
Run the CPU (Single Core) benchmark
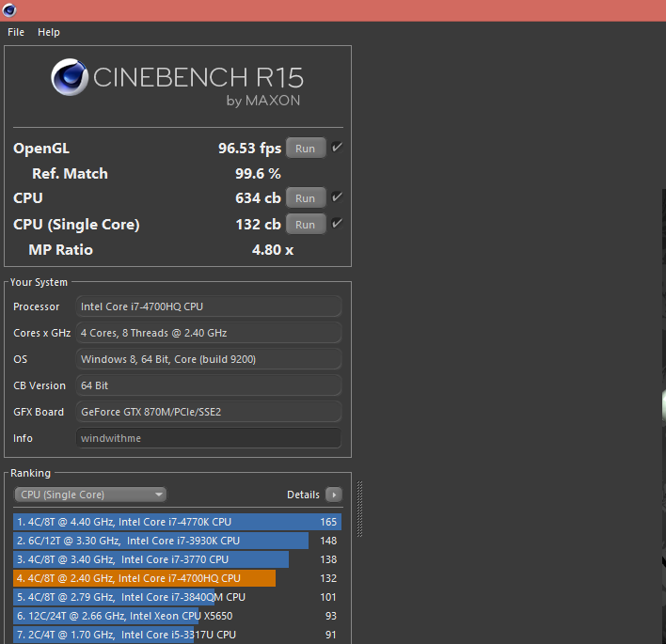tap(306, 225)
